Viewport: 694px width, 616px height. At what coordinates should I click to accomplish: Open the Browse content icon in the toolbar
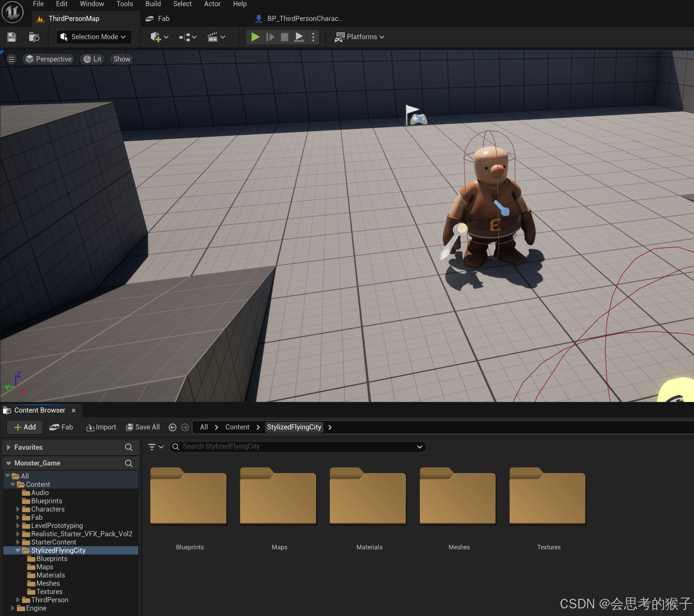coord(34,37)
